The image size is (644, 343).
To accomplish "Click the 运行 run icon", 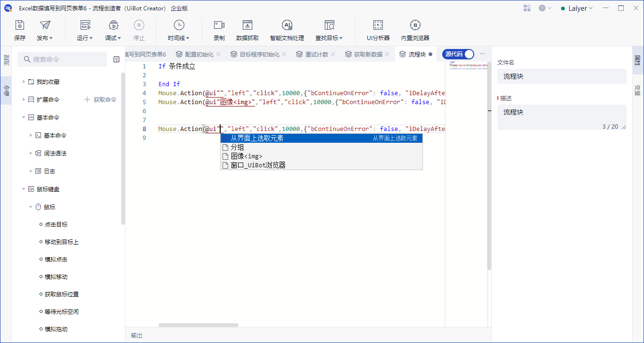I will 85,25.
